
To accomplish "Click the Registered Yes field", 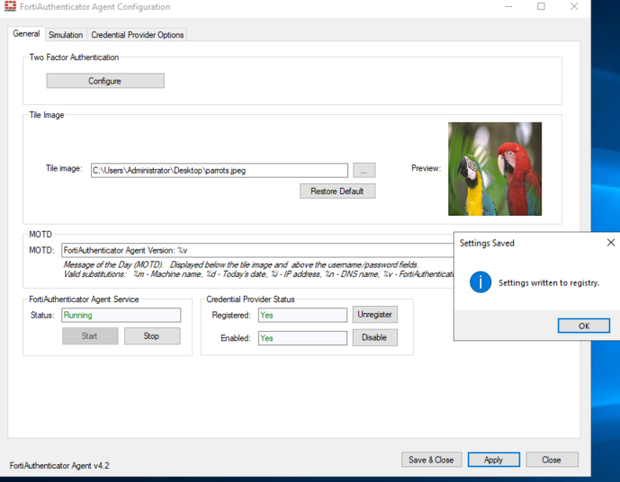I will click(x=302, y=315).
